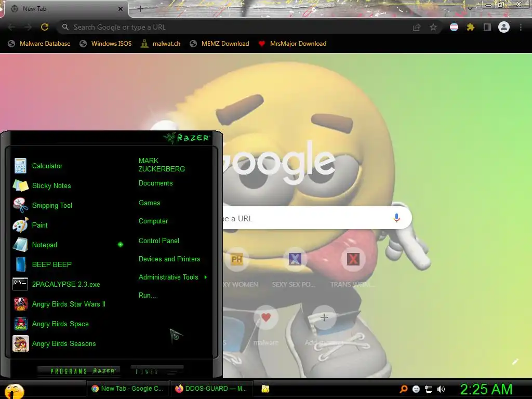Image resolution: width=532 pixels, height=399 pixels.
Task: Open MEMZ Download bookmark
Action: point(220,44)
